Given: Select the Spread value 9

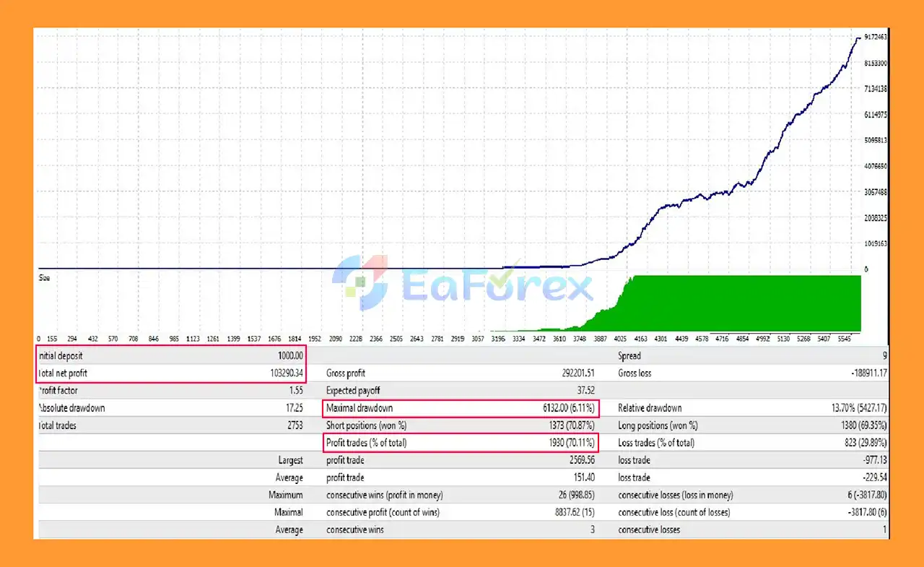Looking at the screenshot, I should 886,355.
